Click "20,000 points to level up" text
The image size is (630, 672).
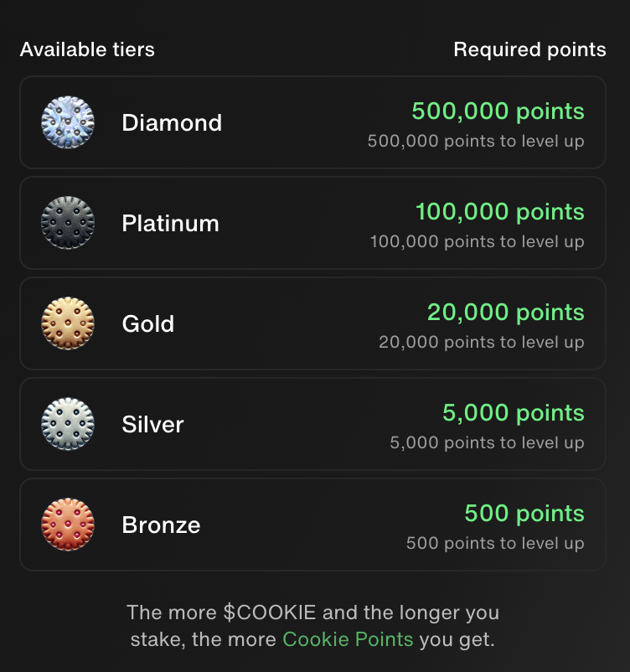tap(482, 342)
